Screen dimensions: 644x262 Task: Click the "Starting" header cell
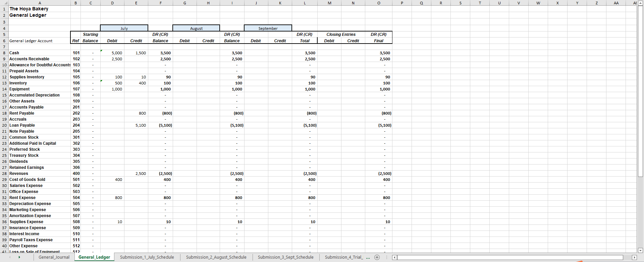click(91, 35)
